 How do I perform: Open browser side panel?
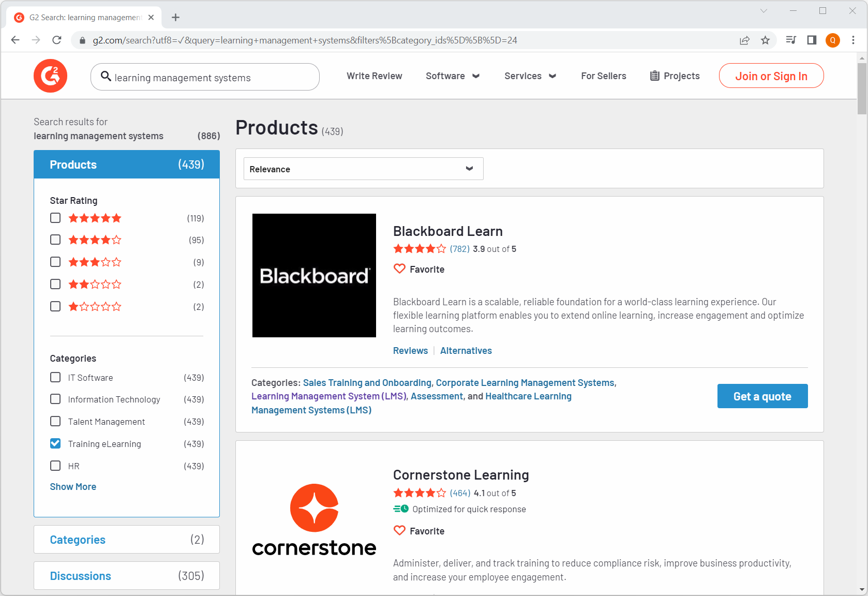coord(812,40)
